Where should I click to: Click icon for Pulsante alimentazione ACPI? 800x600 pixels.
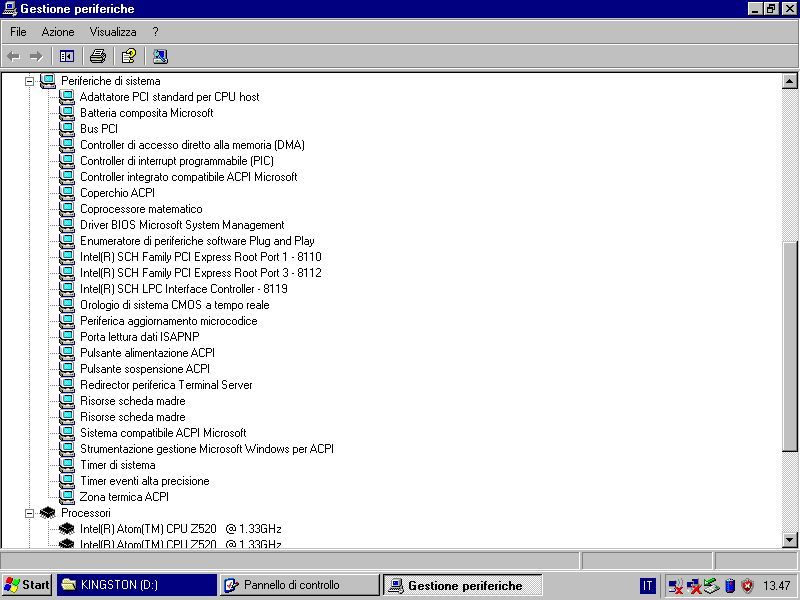[x=66, y=353]
